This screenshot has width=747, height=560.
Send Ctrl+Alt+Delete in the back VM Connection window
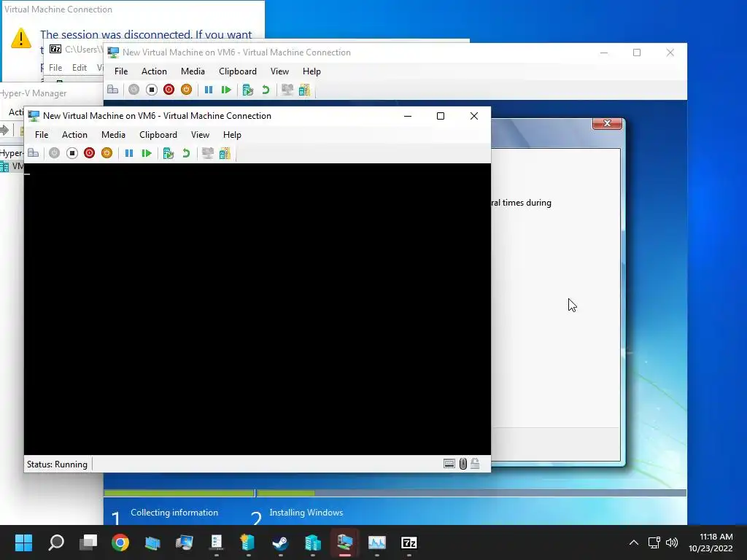click(112, 90)
